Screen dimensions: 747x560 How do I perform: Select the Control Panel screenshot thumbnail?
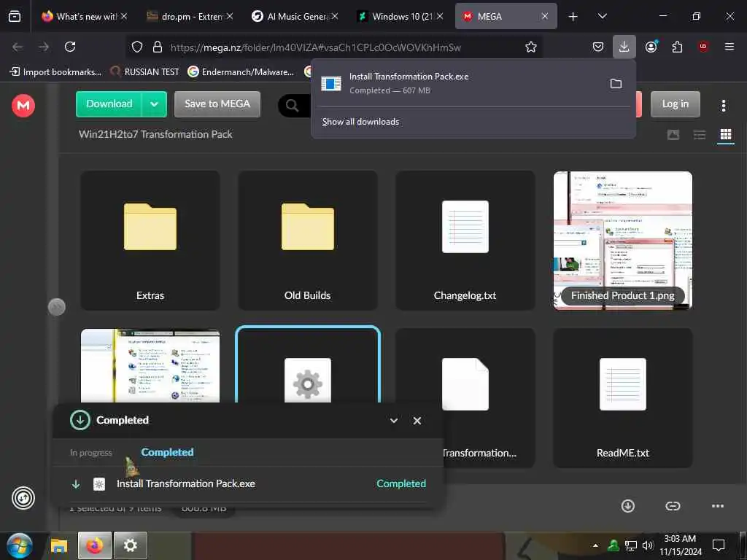[150, 366]
